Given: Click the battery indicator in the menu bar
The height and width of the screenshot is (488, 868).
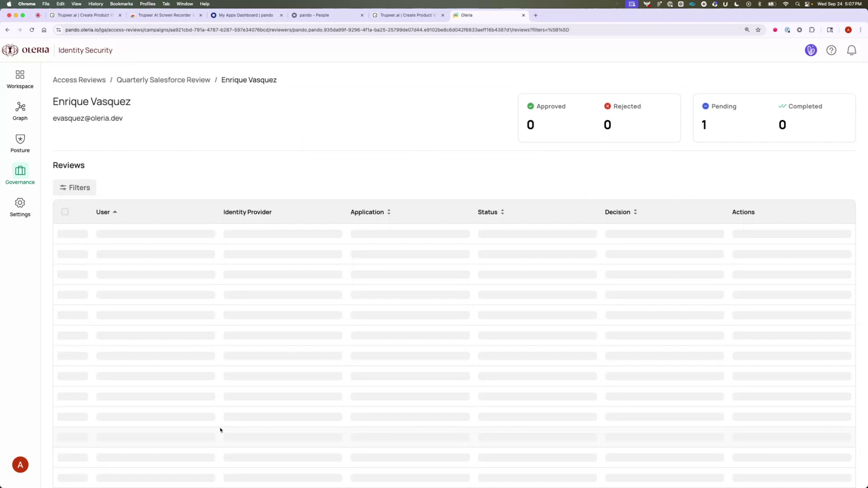Looking at the screenshot, I should pyautogui.click(x=770, y=4).
